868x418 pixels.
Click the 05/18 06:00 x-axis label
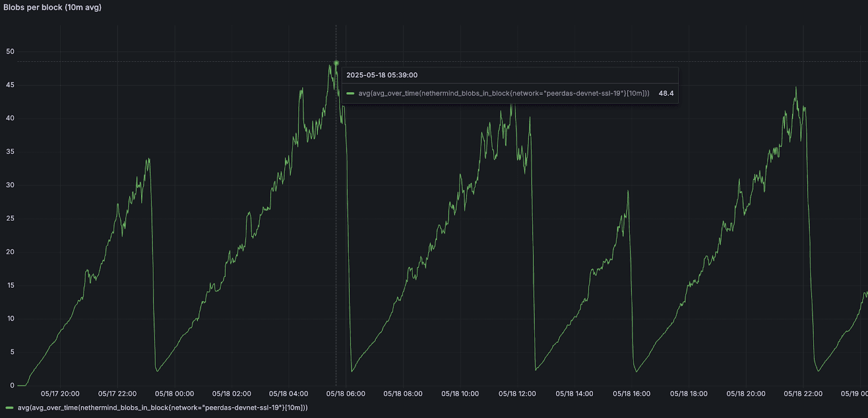[346, 394]
